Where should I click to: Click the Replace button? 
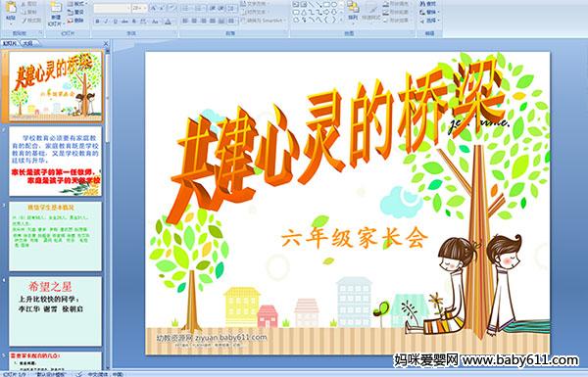click(x=428, y=12)
